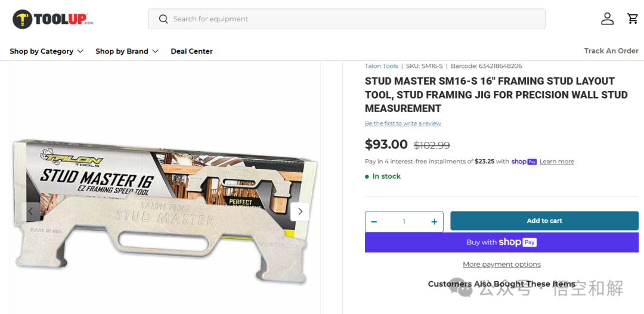Viewport: 644px width, 314px height.
Task: Open More payment options link
Action: pos(502,265)
